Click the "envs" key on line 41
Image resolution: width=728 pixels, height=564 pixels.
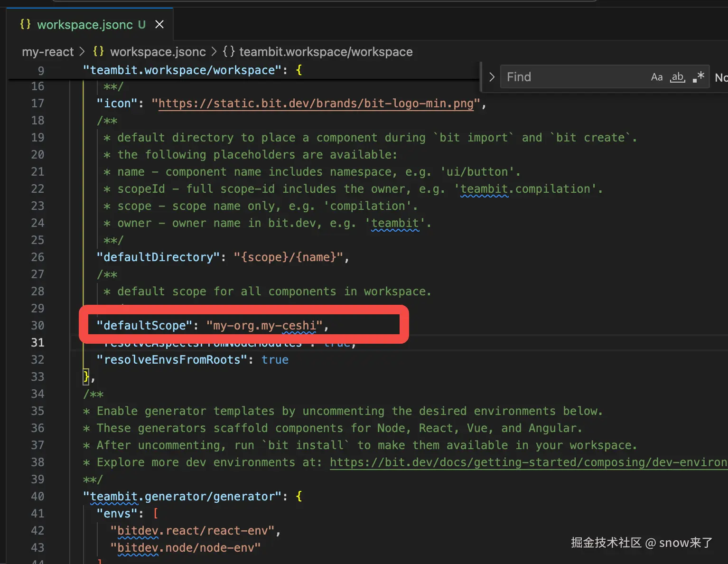117,514
